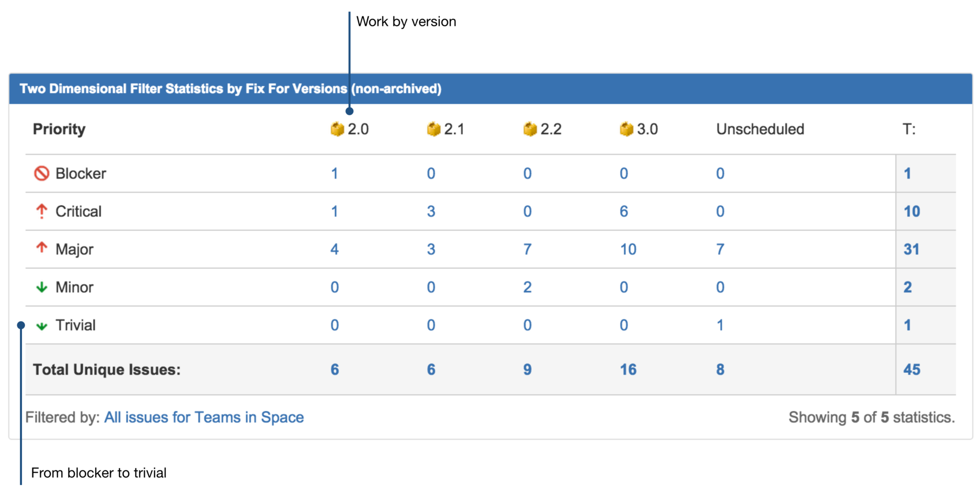Image resolution: width=980 pixels, height=494 pixels.
Task: Open Minor issue count for version 3.0
Action: point(624,287)
